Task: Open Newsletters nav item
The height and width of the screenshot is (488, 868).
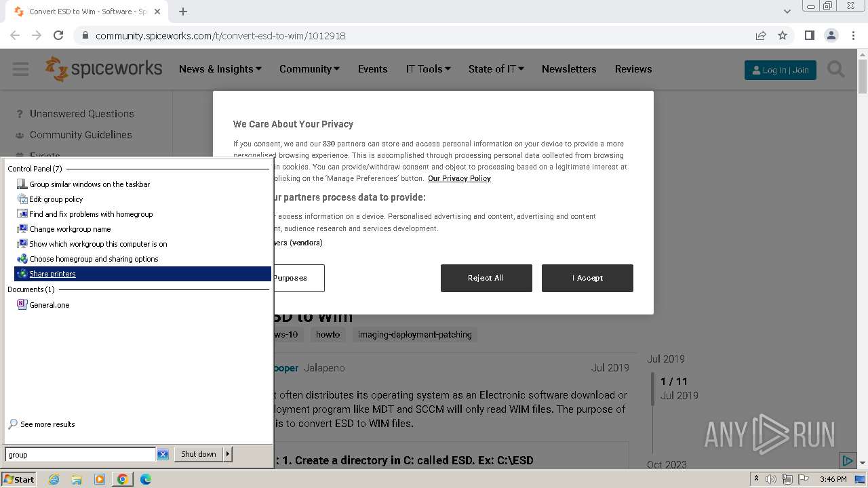Action: pos(569,69)
